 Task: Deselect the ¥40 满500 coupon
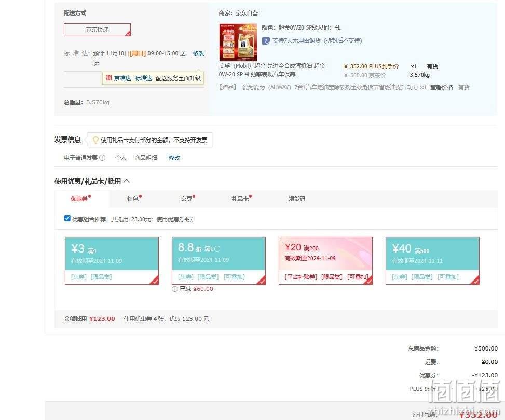pyautogui.click(x=432, y=261)
